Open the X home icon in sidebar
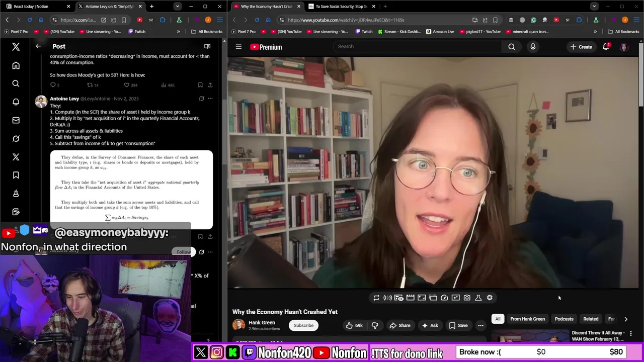Screen dimensions: 644x362 [x=16, y=65]
